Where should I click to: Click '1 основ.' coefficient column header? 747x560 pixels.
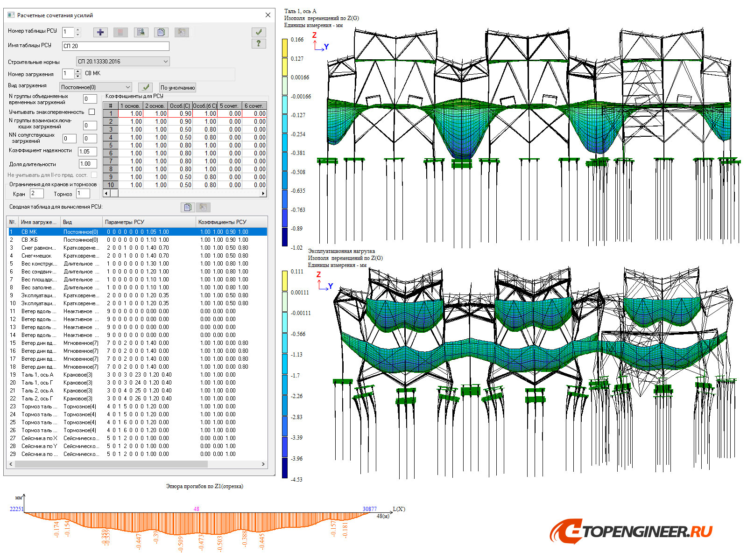pos(131,106)
